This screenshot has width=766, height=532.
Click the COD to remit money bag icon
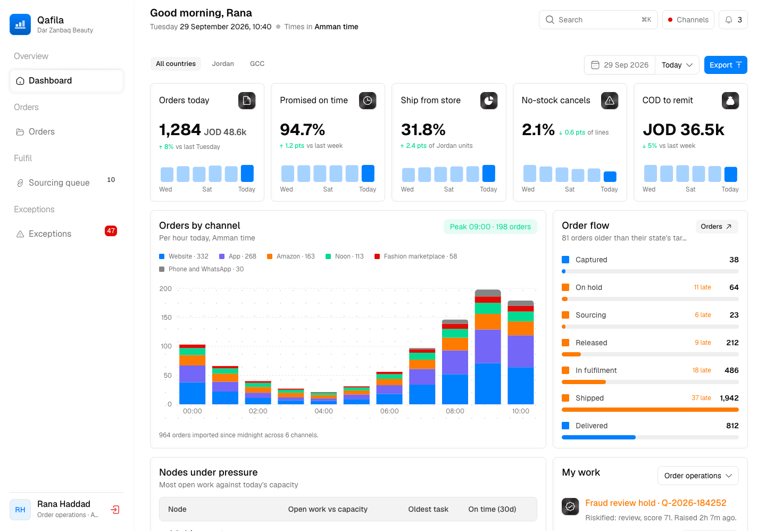730,101
